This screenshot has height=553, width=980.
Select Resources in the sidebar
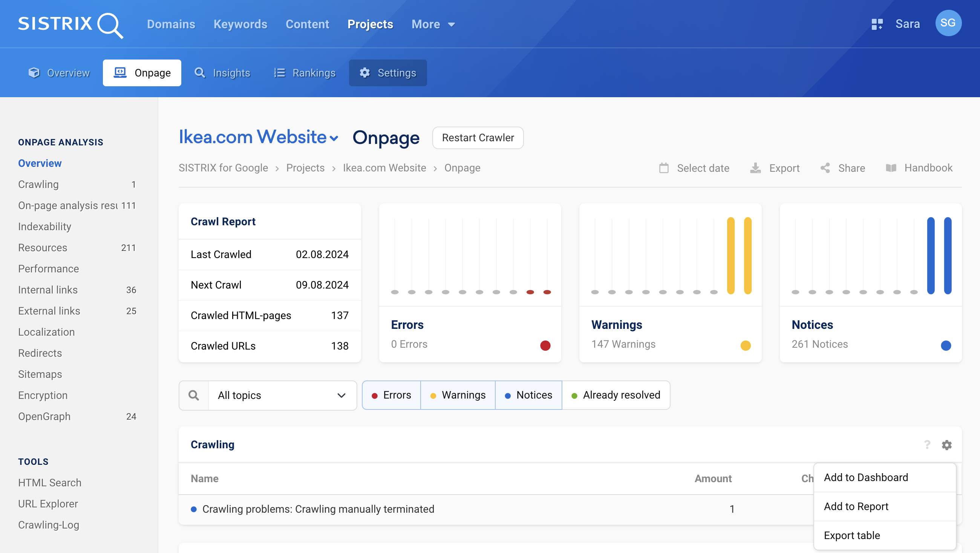[77, 247]
